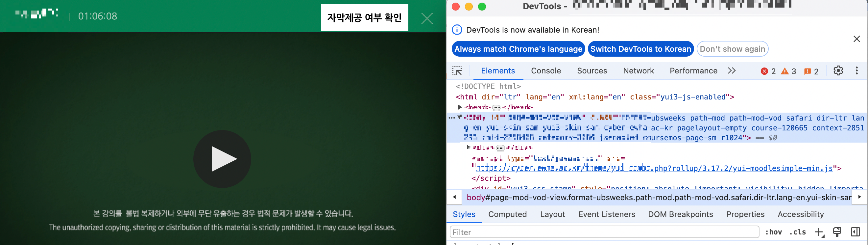
Task: Open the DevTools three-dot menu
Action: tap(856, 70)
